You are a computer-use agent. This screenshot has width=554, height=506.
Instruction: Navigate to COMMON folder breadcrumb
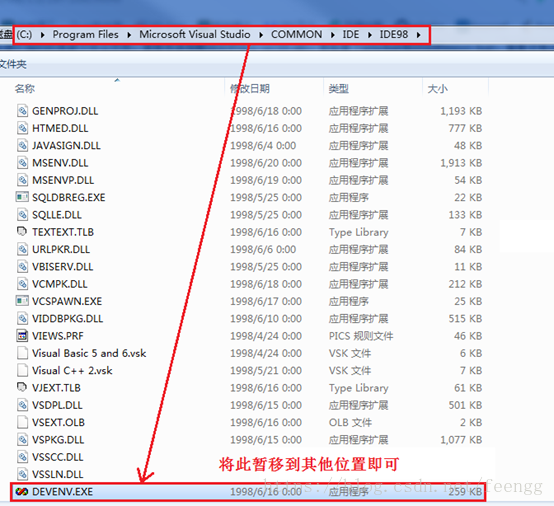point(296,34)
